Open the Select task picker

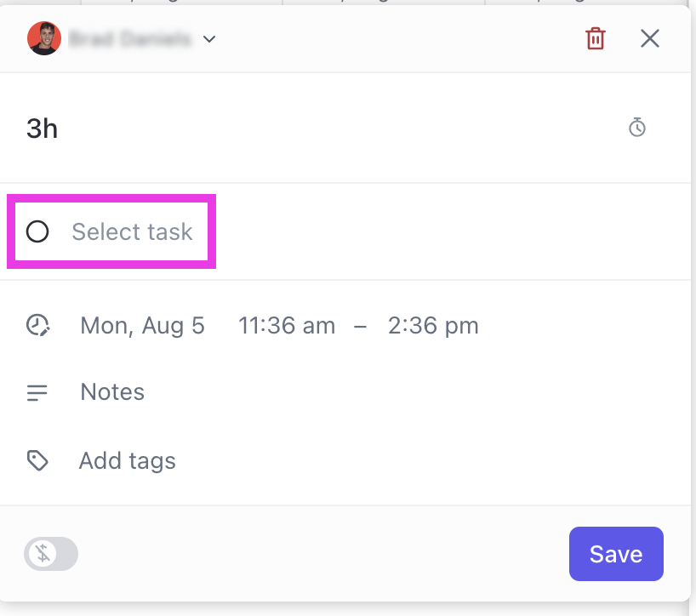click(x=132, y=231)
